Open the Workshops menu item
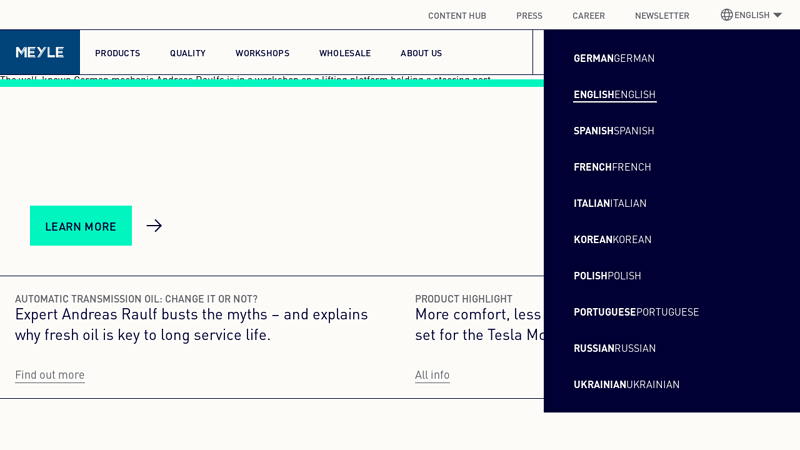This screenshot has width=800, height=450. [262, 53]
